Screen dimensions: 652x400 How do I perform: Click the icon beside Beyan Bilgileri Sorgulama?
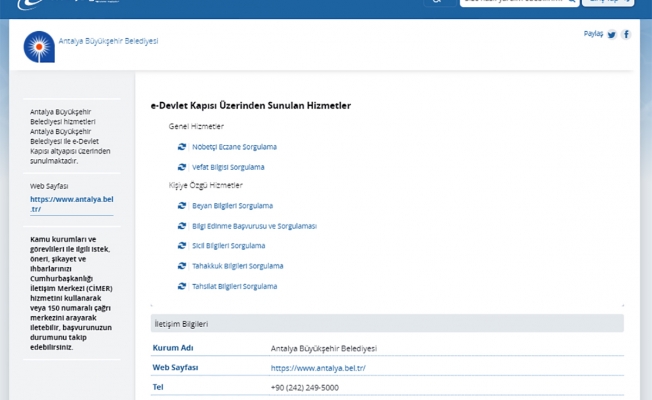(182, 206)
